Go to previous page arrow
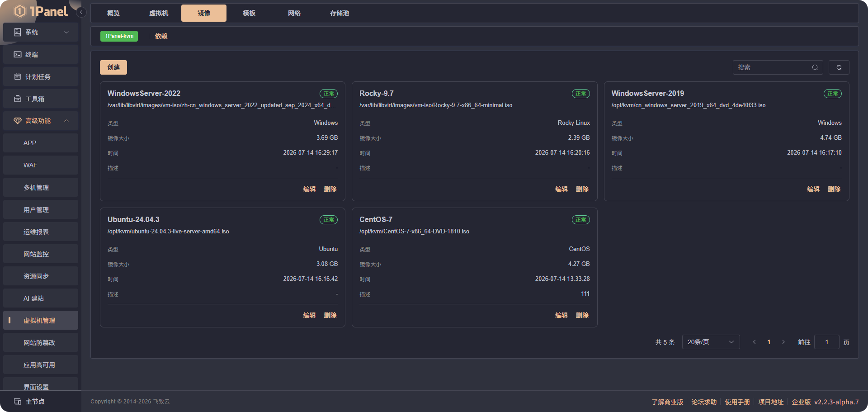 (x=754, y=342)
